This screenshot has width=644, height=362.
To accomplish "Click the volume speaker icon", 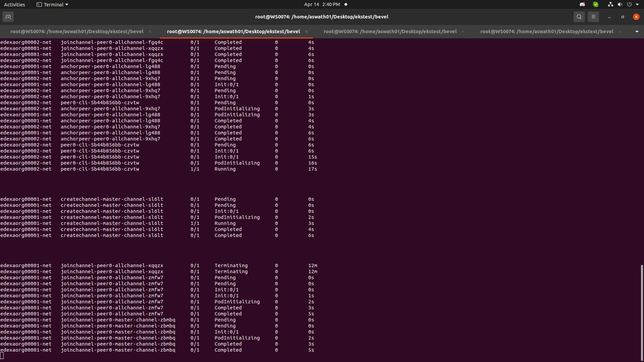I will click(620, 4).
